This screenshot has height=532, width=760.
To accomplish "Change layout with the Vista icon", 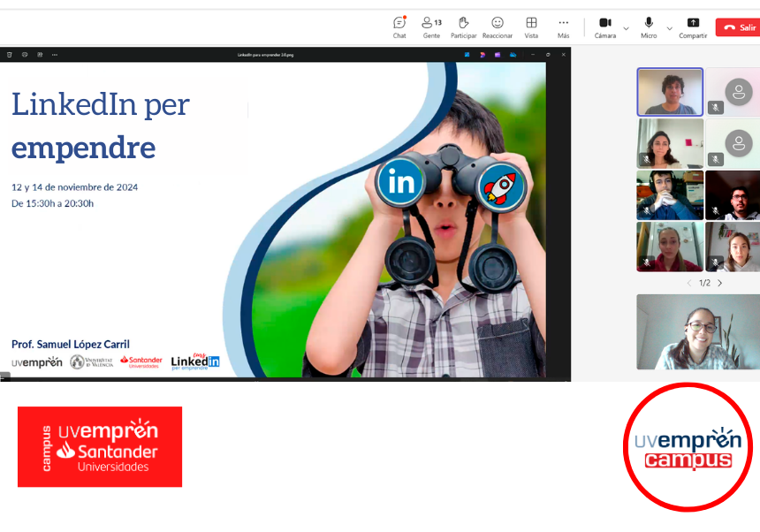I will (x=531, y=27).
